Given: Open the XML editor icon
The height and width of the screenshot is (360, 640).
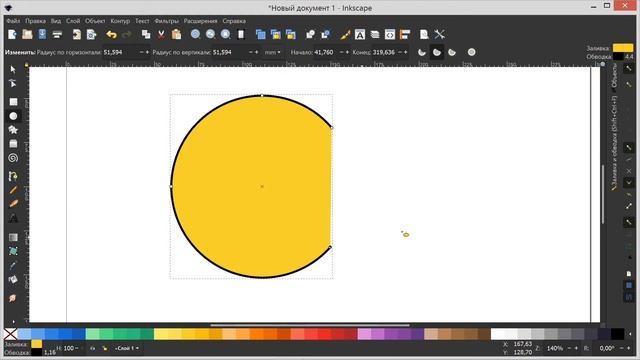Looking at the screenshot, I should [390, 35].
